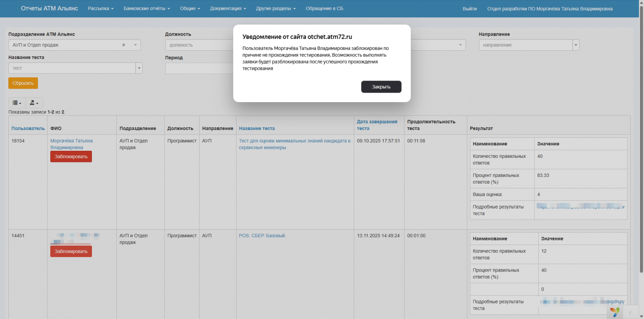Open the column list toggle icon
The height and width of the screenshot is (319, 644).
(17, 103)
